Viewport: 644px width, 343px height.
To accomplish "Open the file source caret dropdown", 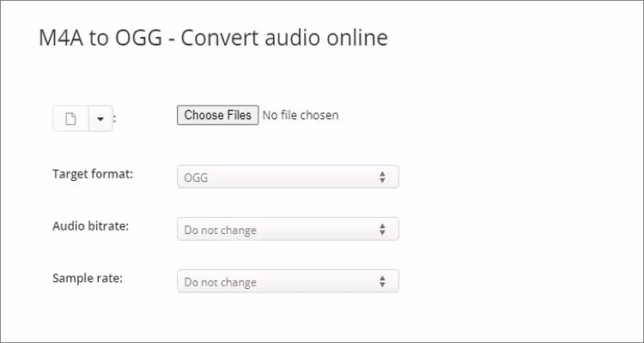I will pos(100,119).
